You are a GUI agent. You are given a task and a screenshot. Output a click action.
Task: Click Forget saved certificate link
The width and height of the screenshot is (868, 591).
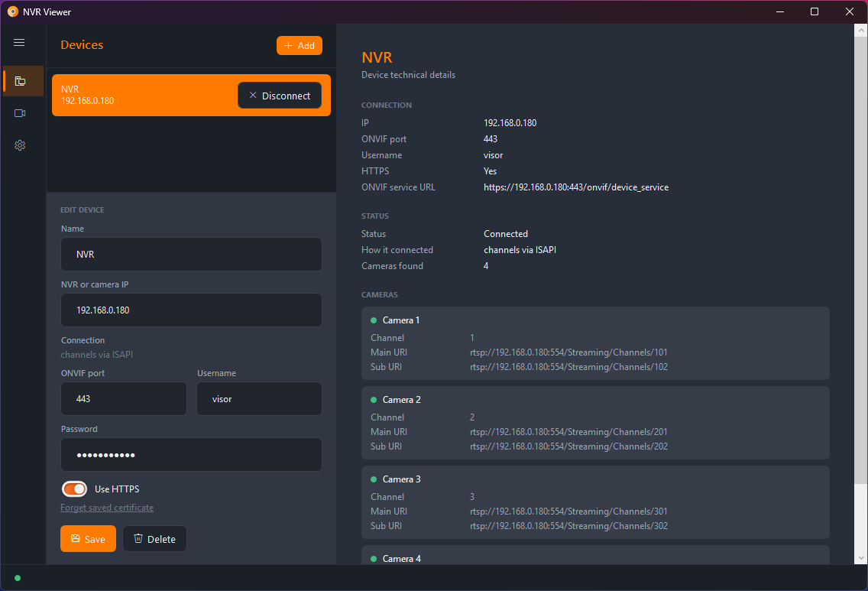coord(107,508)
